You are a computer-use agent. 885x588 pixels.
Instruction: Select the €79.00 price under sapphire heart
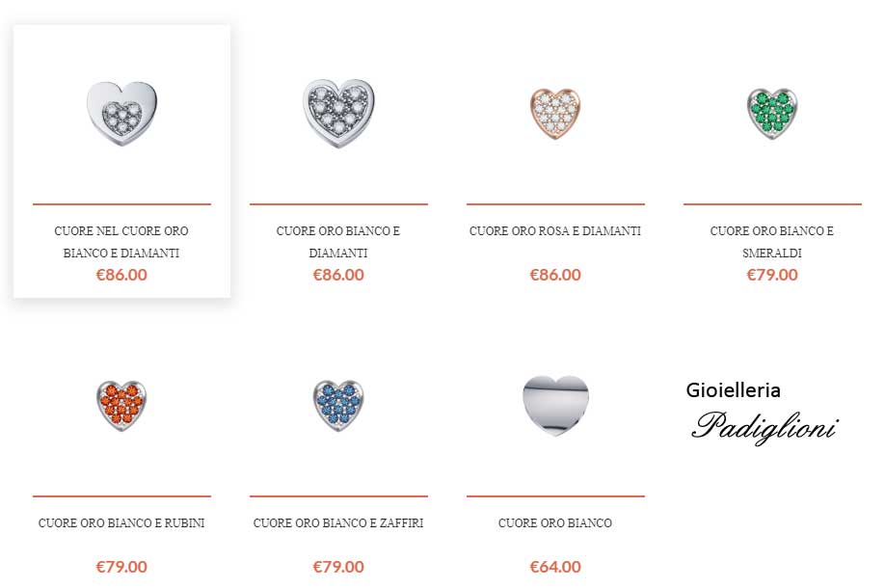pos(338,567)
